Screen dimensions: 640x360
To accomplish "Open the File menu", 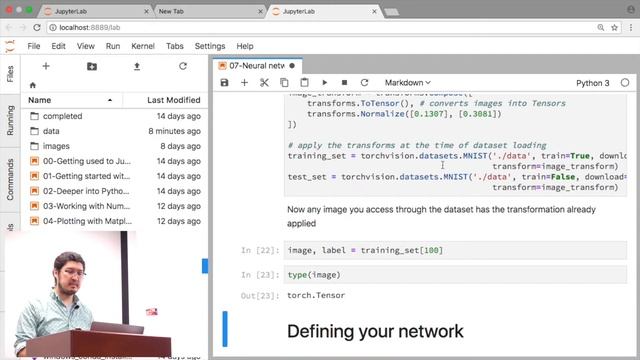I will [x=34, y=46].
